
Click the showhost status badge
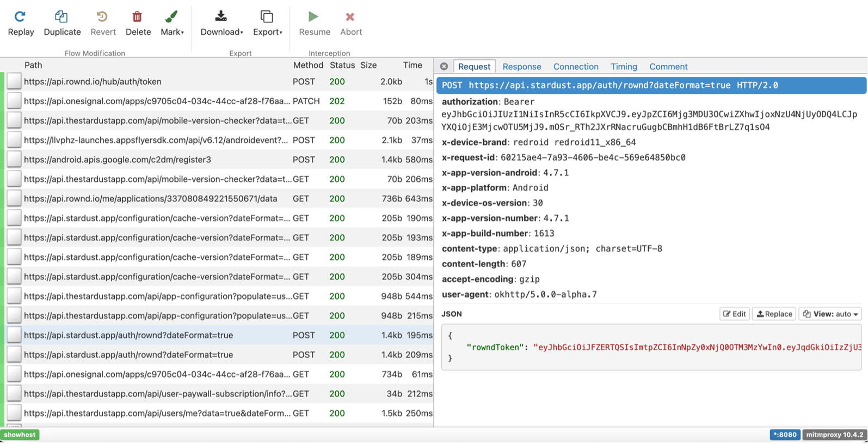pyautogui.click(x=20, y=435)
